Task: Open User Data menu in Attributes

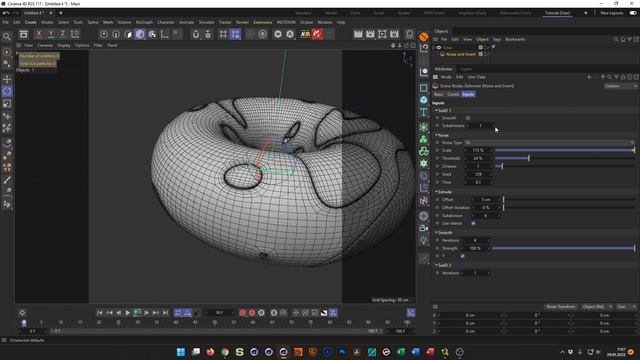Action: (x=476, y=77)
